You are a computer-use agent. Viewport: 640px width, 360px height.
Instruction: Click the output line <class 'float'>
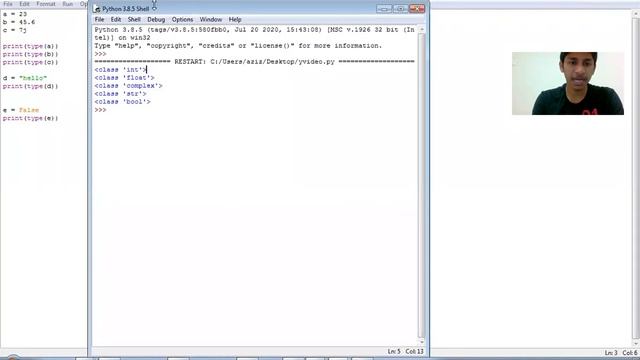click(x=124, y=78)
